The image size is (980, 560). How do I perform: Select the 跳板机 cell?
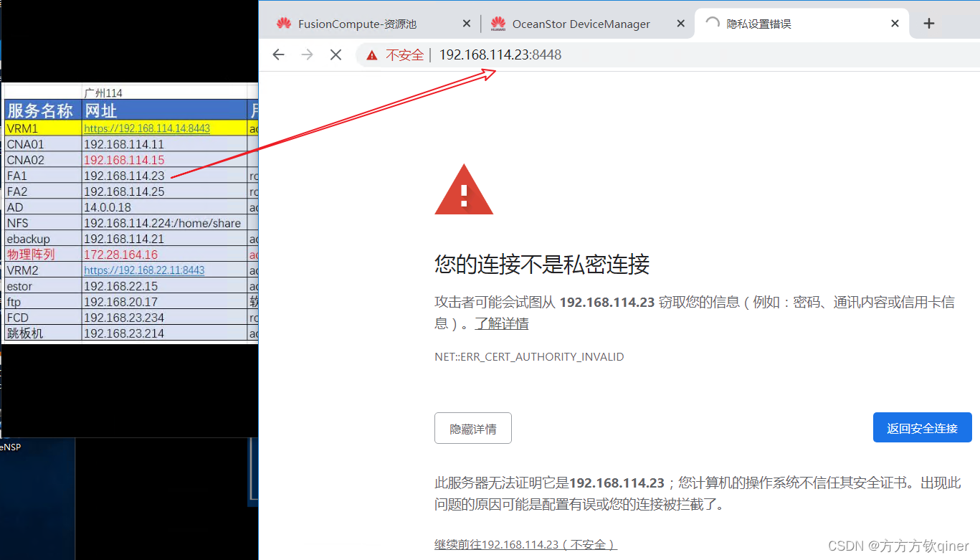pyautogui.click(x=42, y=333)
